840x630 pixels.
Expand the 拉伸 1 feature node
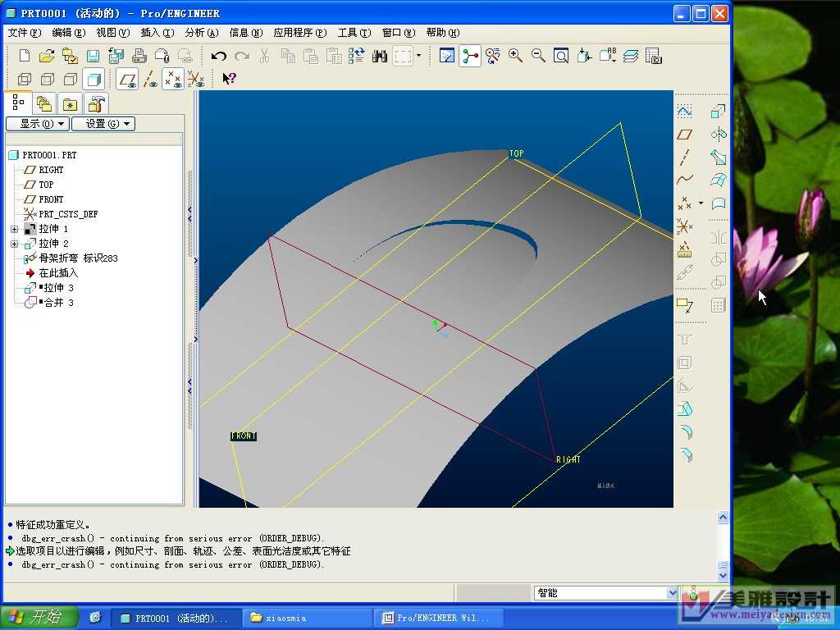[x=14, y=229]
